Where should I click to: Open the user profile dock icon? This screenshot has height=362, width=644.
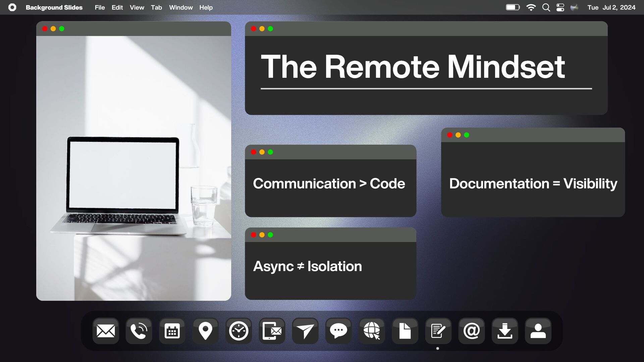pyautogui.click(x=538, y=331)
